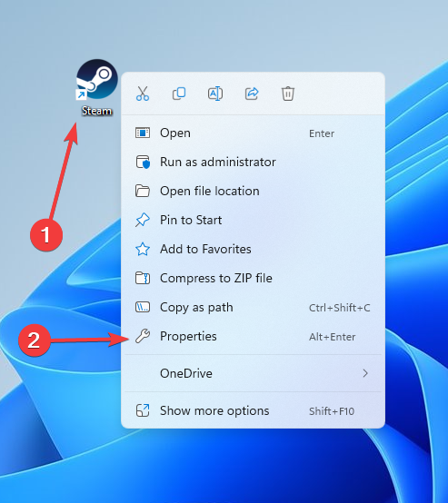Viewport: 448px width, 503px height.
Task: Choose Open from the context menu
Action: point(253,133)
